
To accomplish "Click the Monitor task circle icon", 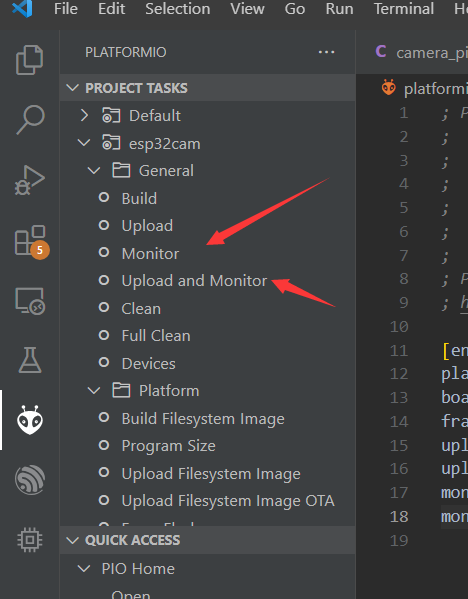I will pos(104,253).
